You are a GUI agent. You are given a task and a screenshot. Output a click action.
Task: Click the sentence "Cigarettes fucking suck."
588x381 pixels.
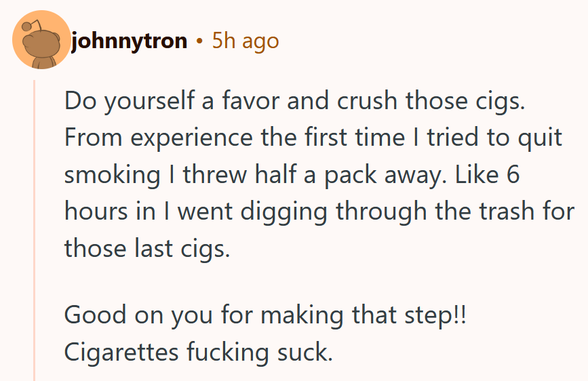(x=199, y=352)
